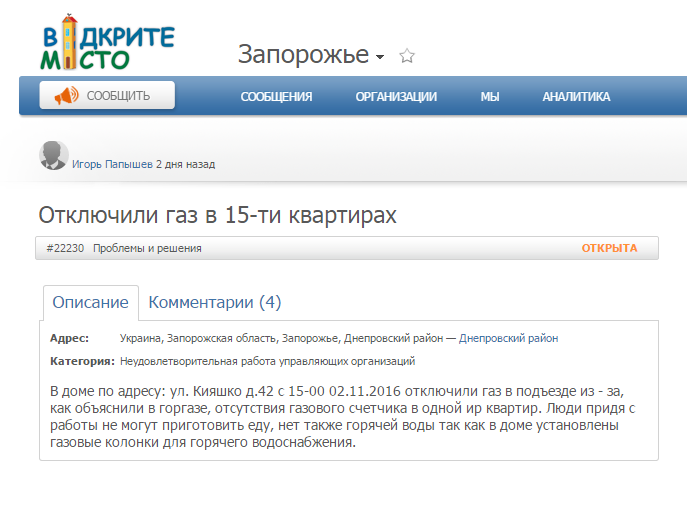This screenshot has height=531, width=687.
Task: Go to the Организации section
Action: [x=396, y=97]
